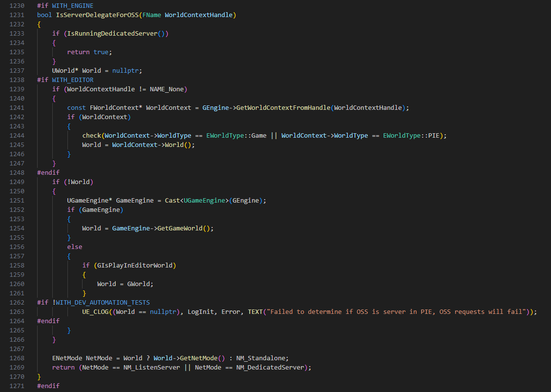Click line number 1244 in the gutter
The height and width of the screenshot is (392, 551).
click(x=17, y=136)
